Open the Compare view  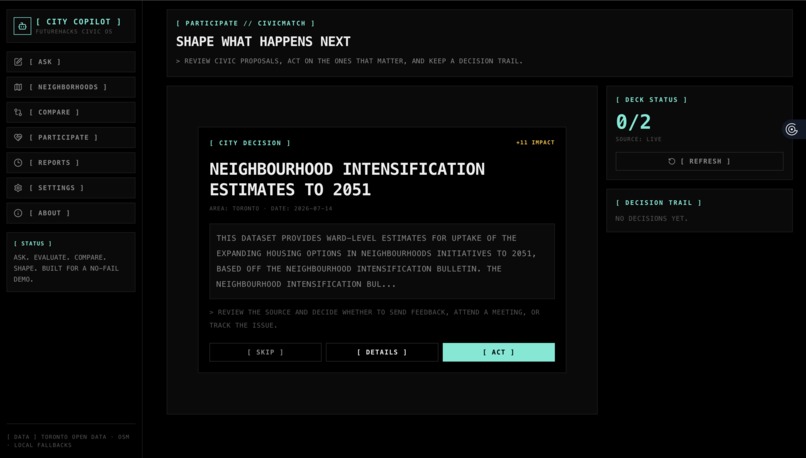[71, 112]
